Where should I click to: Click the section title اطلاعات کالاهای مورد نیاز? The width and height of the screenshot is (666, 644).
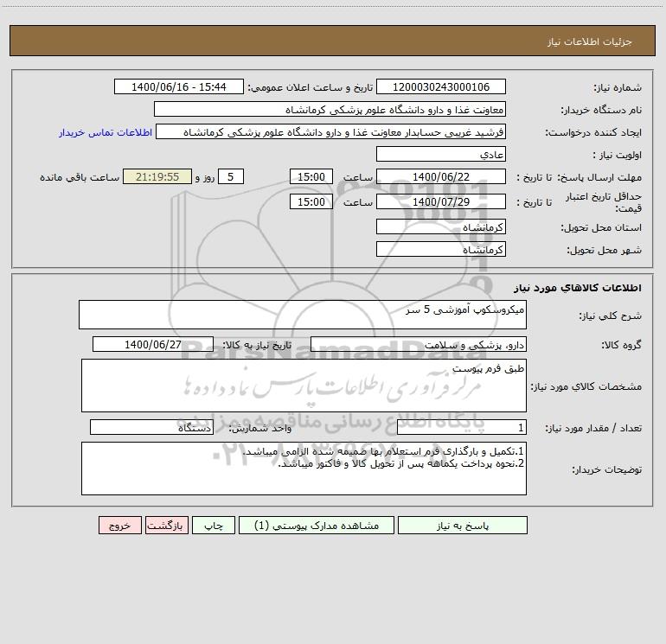[578, 288]
